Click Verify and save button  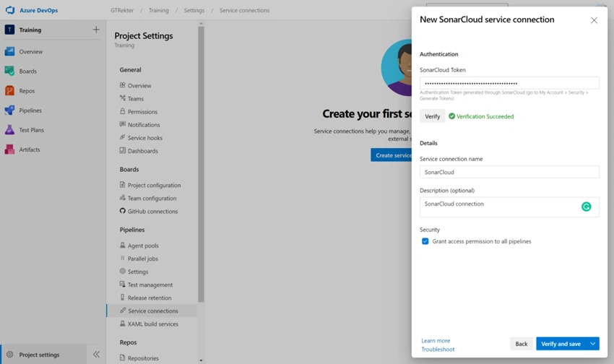pos(561,344)
